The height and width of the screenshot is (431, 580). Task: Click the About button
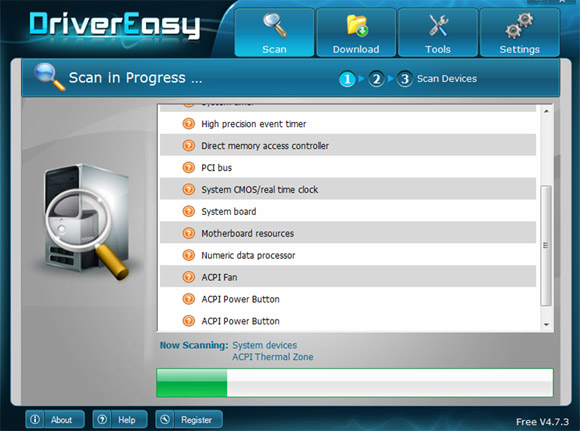(x=55, y=420)
